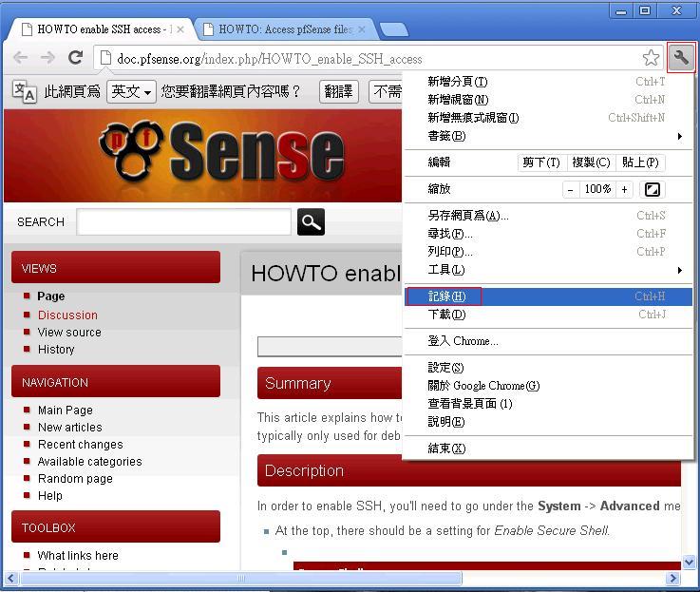Click the 貼上(P) paste button
The image size is (700, 592).
pyautogui.click(x=640, y=162)
